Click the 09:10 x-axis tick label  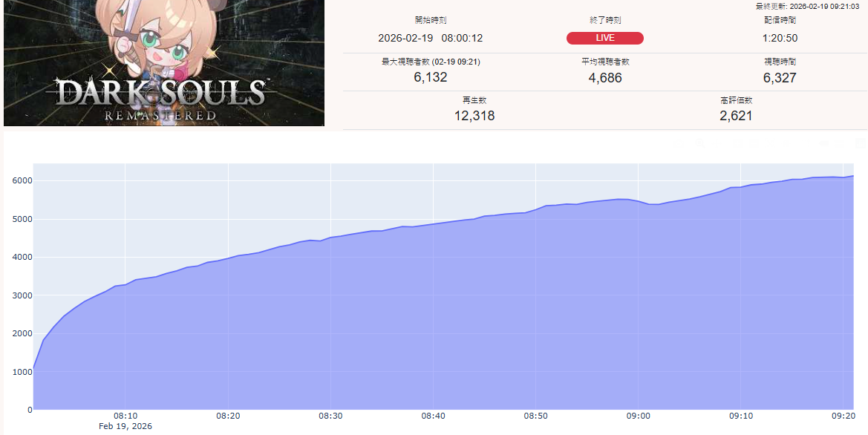tap(741, 416)
